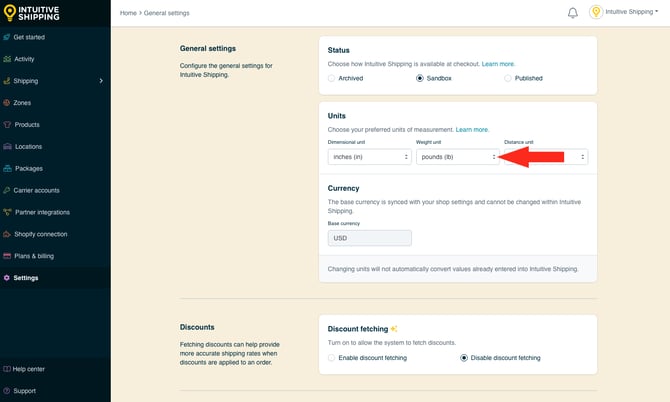Click the Carrier accounts icon
This screenshot has width=670, height=402.
(x=8, y=190)
